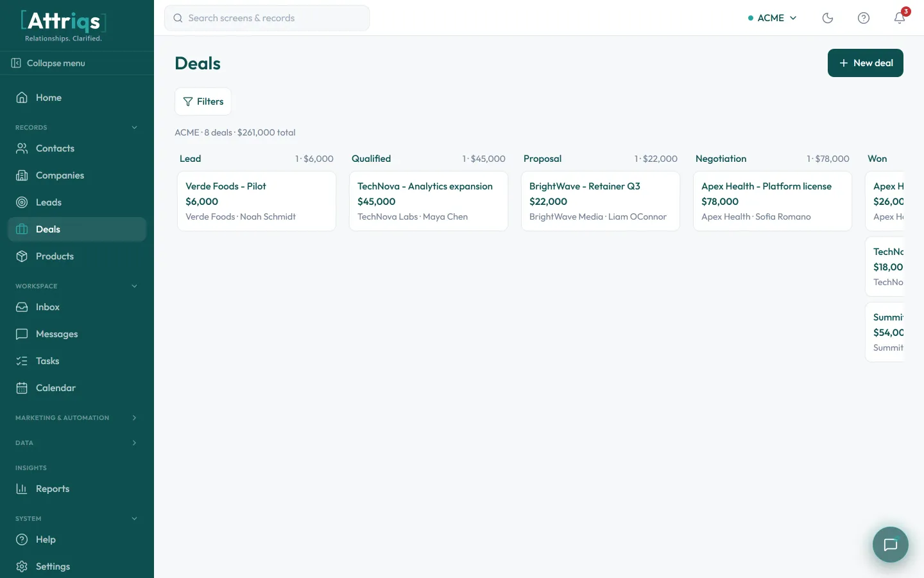Open notifications bell with 3 badge
This screenshot has width=924, height=578.
900,17
